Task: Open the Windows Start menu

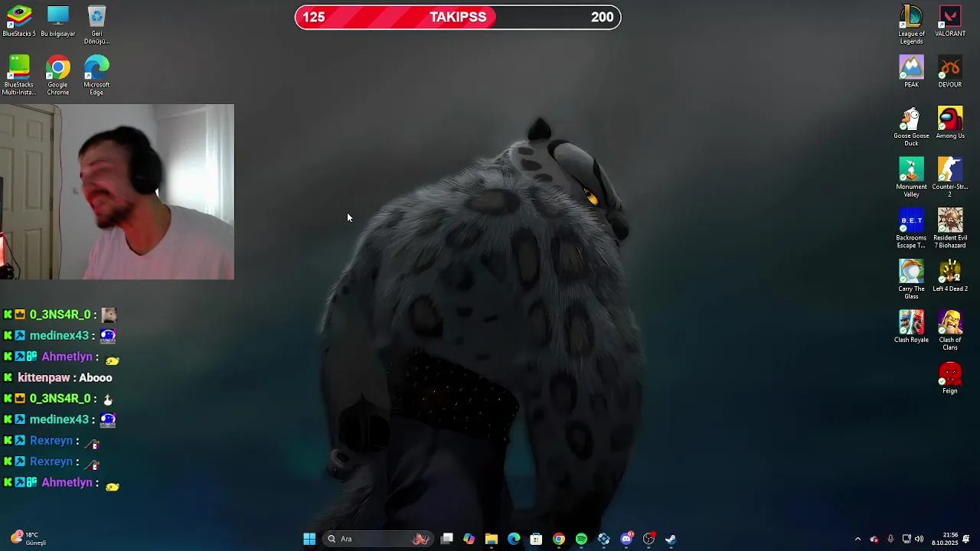Action: coord(309,539)
